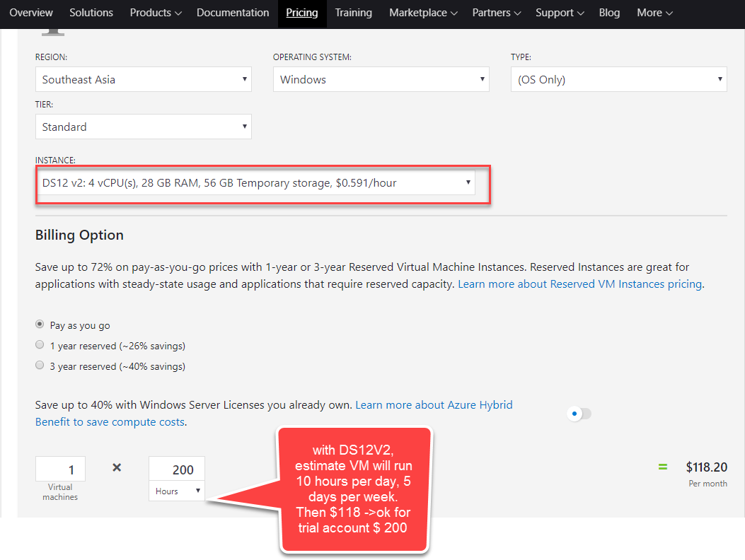
Task: Open the Operating System dropdown showing Windows
Action: tap(381, 79)
